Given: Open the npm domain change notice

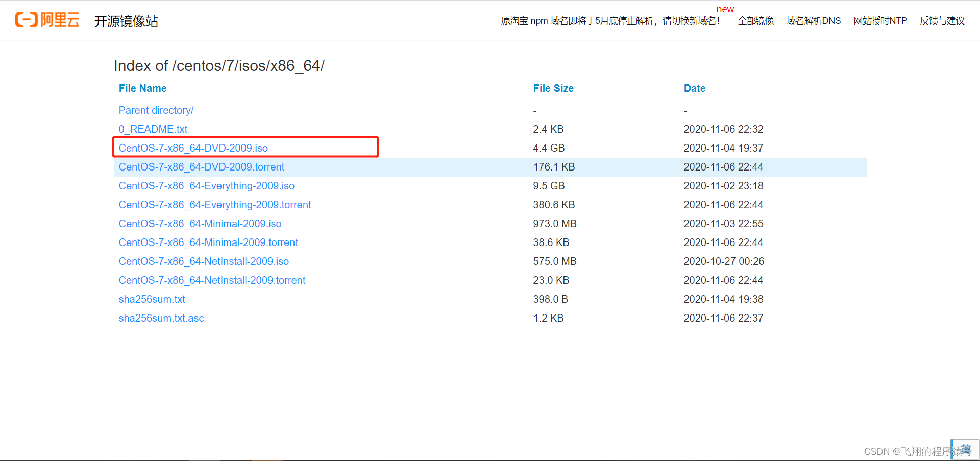Looking at the screenshot, I should (x=610, y=21).
